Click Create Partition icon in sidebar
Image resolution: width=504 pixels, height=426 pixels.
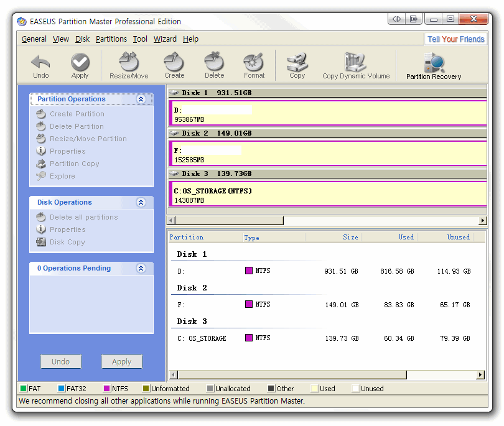click(41, 114)
